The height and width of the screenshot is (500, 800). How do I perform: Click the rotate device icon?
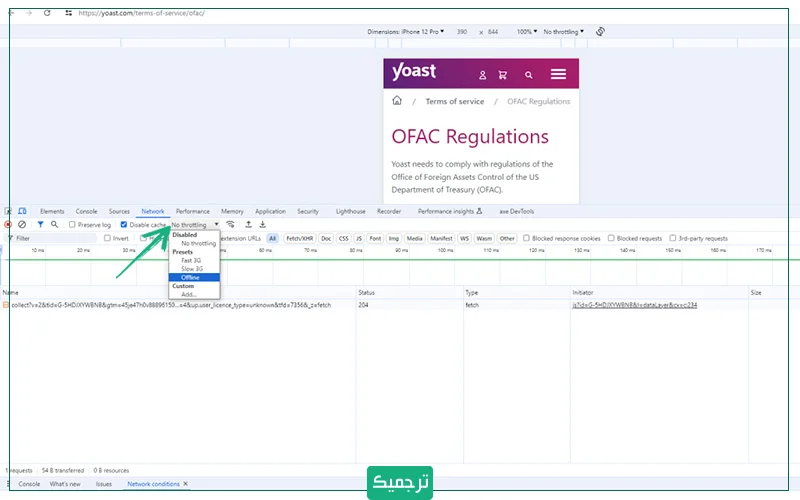click(x=601, y=32)
